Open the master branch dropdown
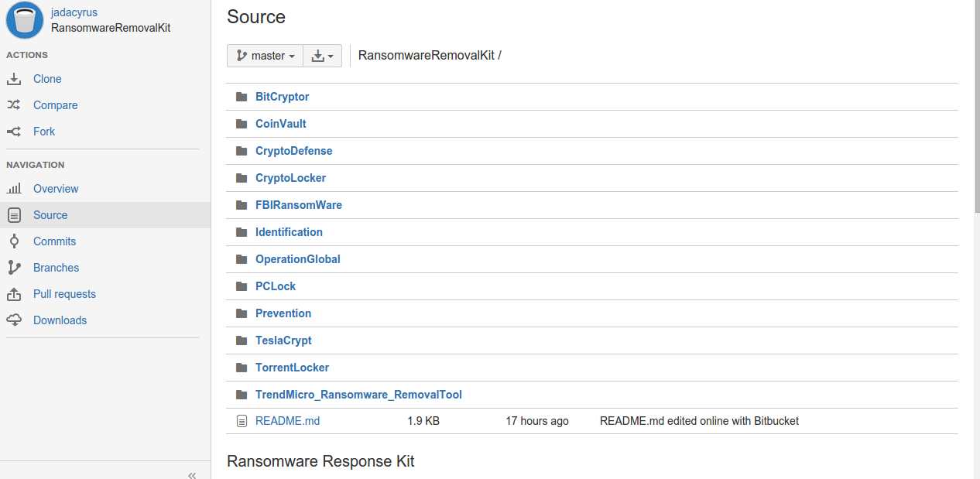The image size is (980, 479). tap(265, 56)
